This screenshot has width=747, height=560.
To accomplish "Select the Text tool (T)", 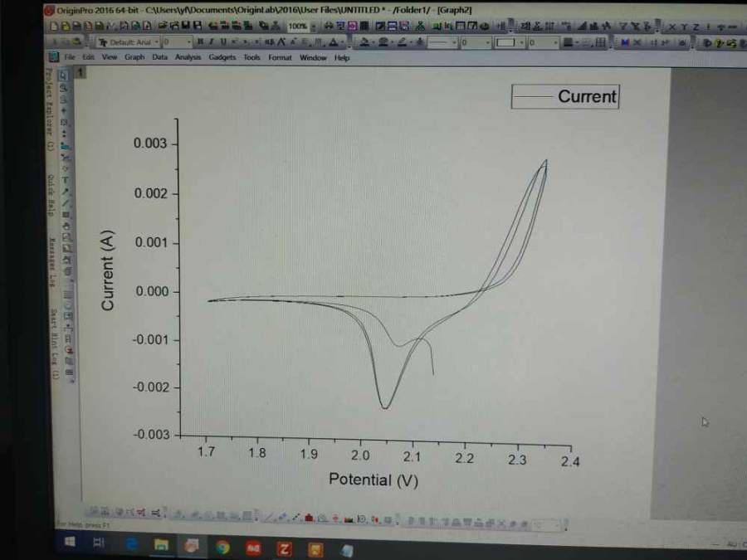I will (x=66, y=180).
